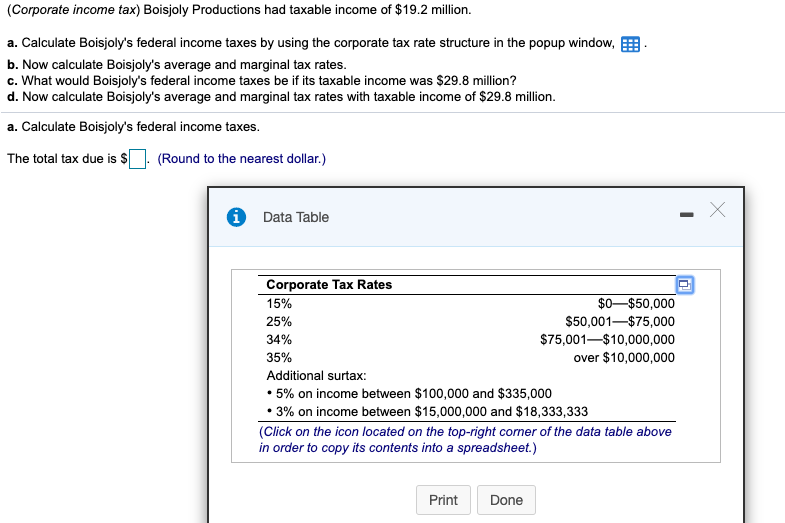Minimize the Data Table popup

pos(687,215)
